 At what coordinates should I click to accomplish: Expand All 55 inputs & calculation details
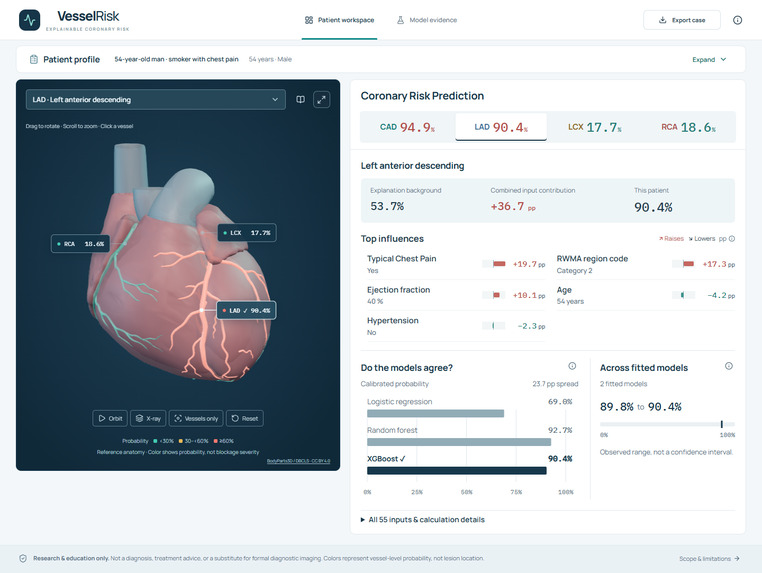coord(422,520)
